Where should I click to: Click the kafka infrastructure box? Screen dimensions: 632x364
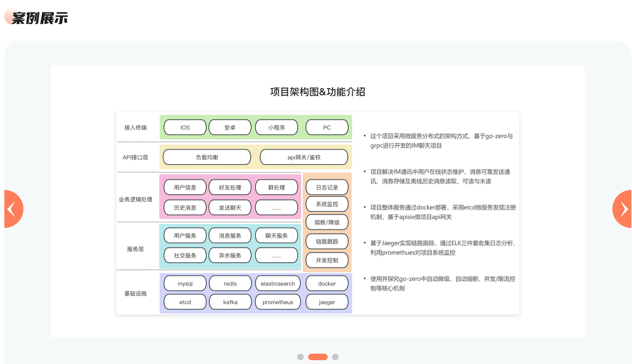point(230,302)
